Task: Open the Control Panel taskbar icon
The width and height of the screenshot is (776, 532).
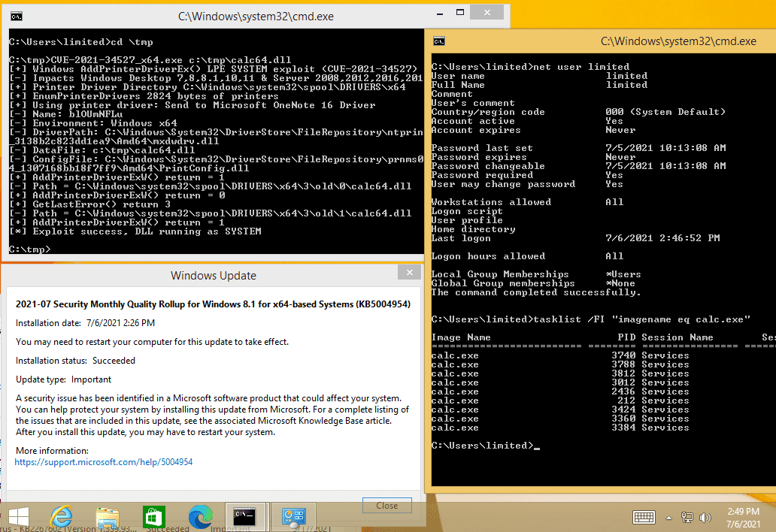Action: pyautogui.click(x=293, y=517)
